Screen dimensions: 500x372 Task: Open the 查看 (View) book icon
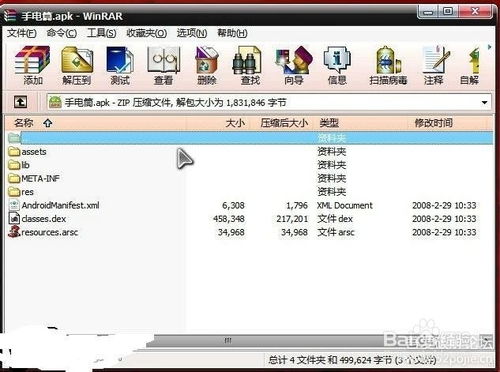point(163,65)
